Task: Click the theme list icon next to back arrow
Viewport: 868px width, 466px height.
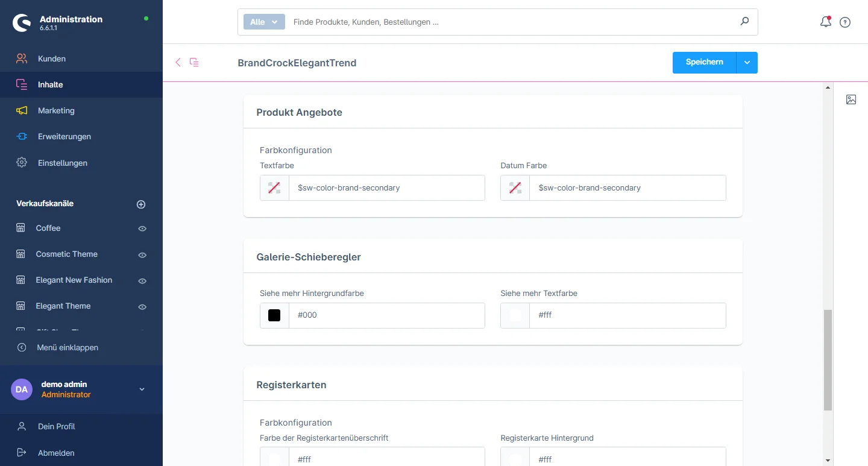Action: point(194,62)
